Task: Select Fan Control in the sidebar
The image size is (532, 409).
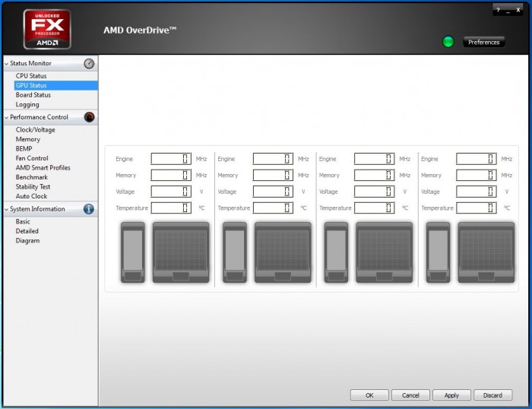Action: tap(32, 158)
